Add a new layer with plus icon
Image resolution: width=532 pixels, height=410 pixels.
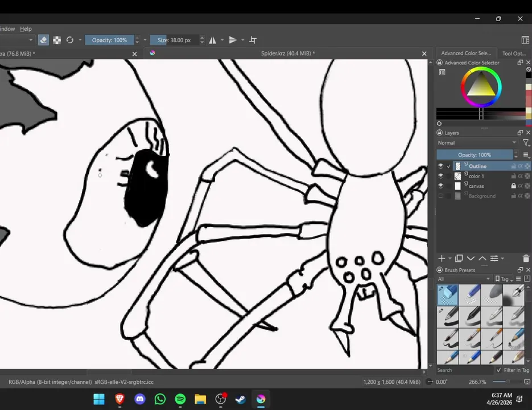pos(442,259)
